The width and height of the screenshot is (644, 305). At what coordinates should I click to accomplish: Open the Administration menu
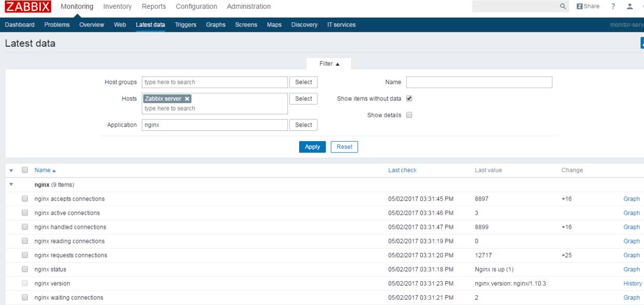249,7
